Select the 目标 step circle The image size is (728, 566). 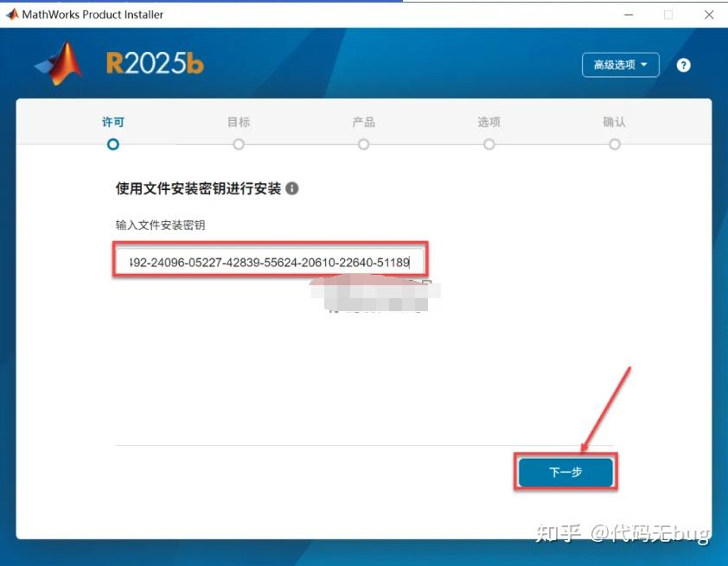coord(238,144)
